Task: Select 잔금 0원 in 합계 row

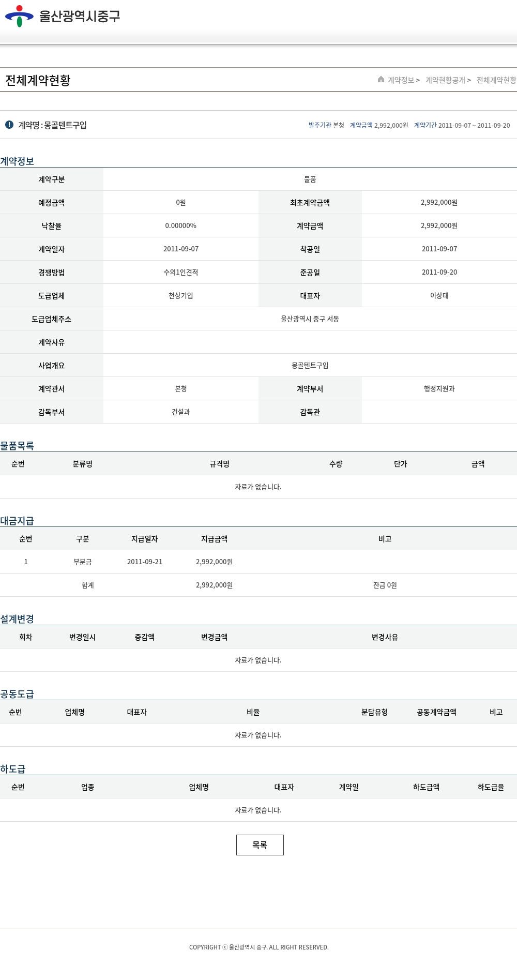Action: [x=385, y=585]
